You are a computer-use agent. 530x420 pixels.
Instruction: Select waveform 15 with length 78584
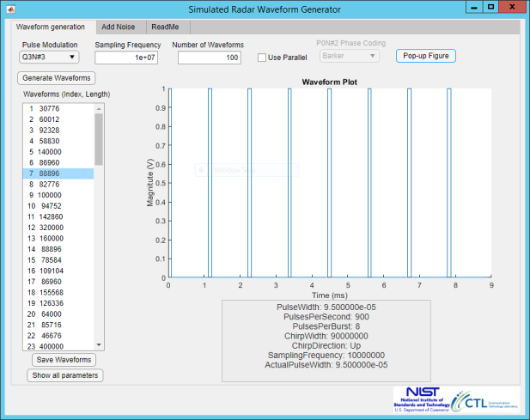point(58,260)
